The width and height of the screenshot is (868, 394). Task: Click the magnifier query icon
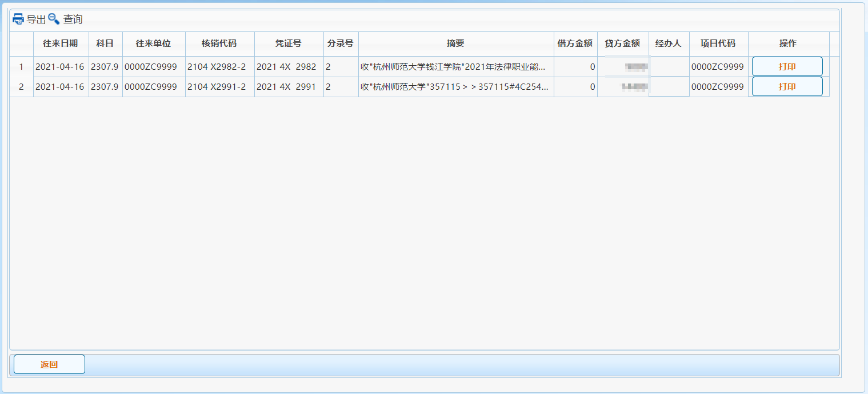coord(54,19)
